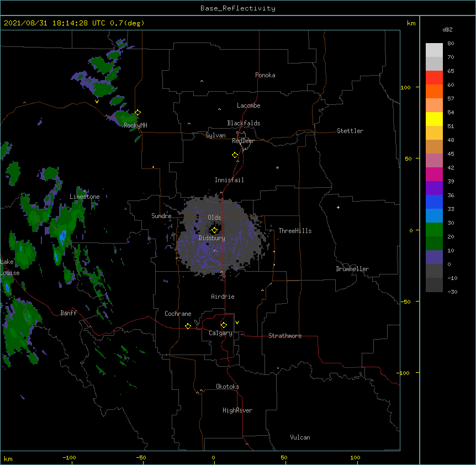Image resolution: width=476 pixels, height=465 pixels.
Task: Click the yellow V marker east of Calgary
Action: [237, 323]
